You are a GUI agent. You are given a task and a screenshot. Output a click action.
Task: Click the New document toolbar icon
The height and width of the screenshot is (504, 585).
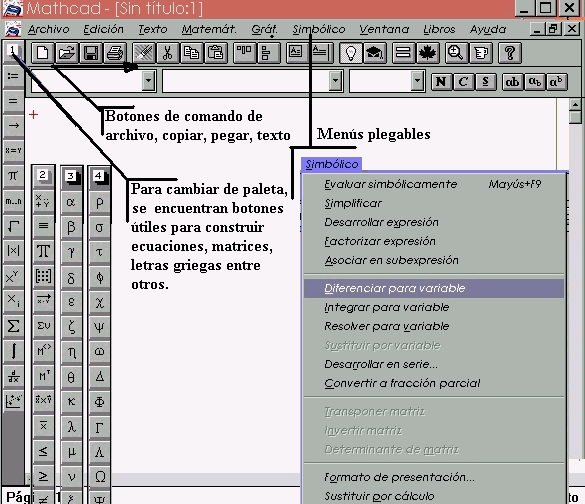coord(42,53)
